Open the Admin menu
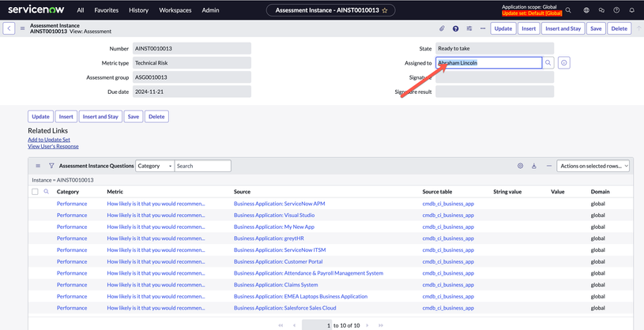 pos(210,10)
